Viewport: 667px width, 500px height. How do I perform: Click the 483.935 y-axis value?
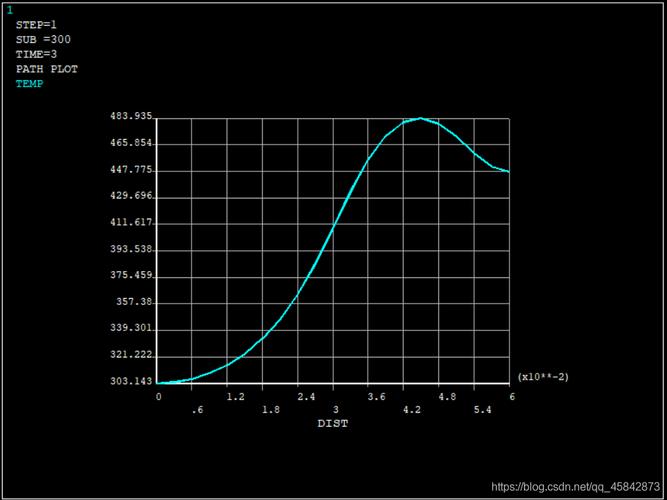point(131,117)
